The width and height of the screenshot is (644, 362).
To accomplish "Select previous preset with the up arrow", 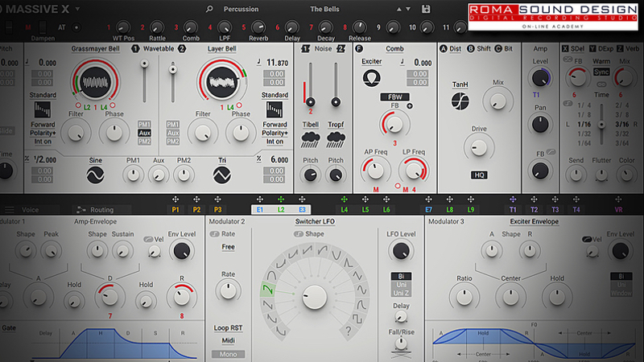I will pos(398,9).
